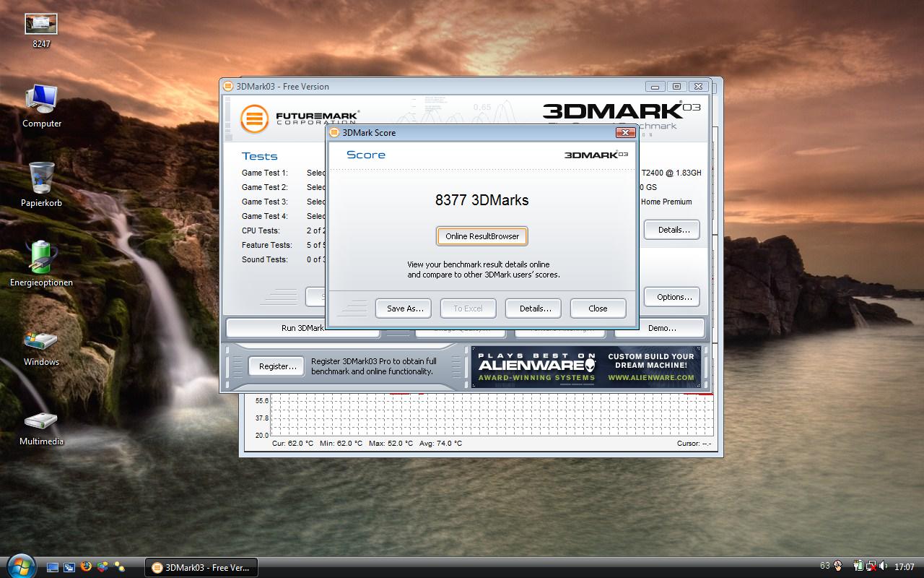Click the Futuremark Corporation logo

(x=300, y=119)
